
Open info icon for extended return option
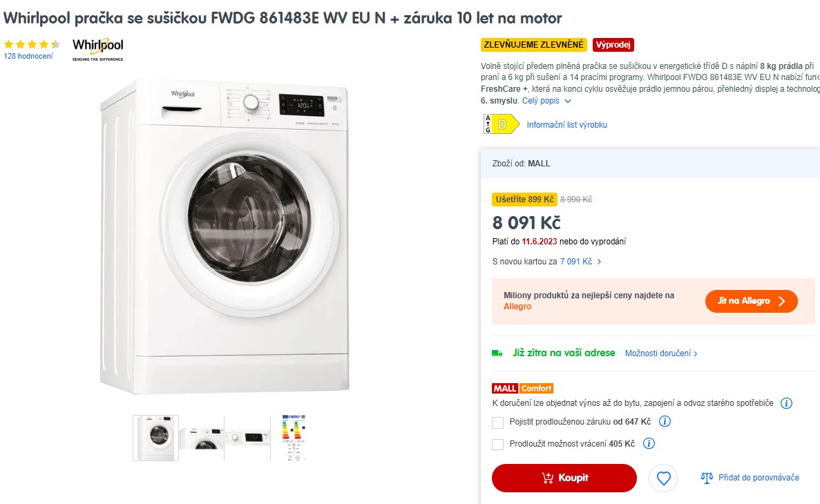649,443
